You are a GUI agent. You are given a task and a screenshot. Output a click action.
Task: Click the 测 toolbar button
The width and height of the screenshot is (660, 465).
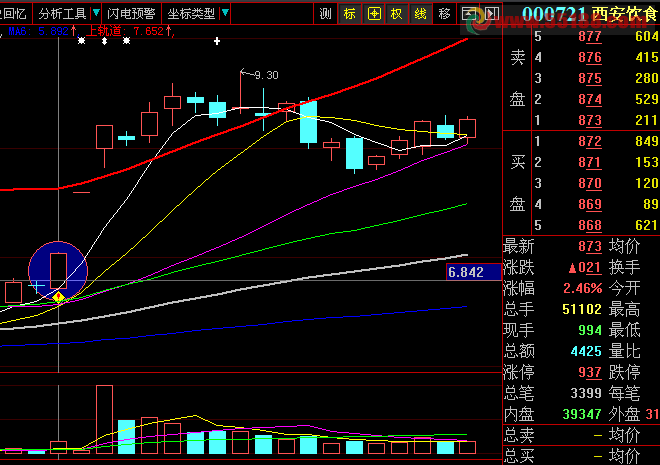click(325, 14)
